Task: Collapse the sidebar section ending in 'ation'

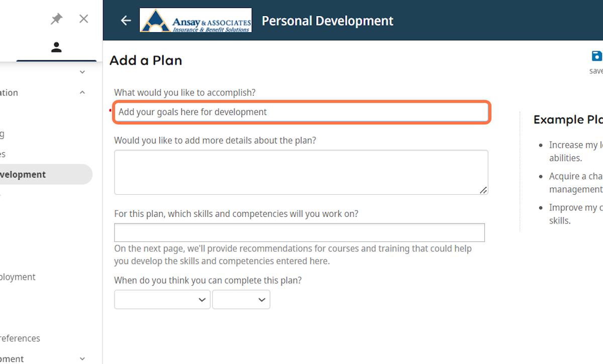Action: click(83, 93)
